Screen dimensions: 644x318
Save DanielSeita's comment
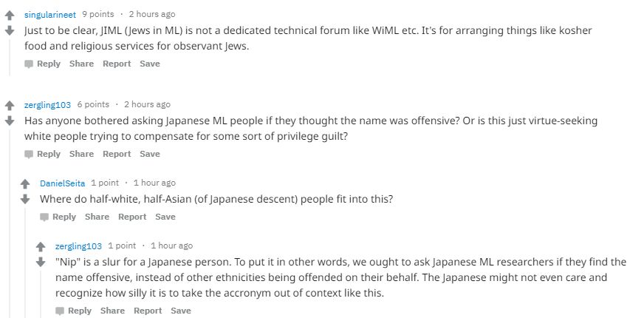165,217
